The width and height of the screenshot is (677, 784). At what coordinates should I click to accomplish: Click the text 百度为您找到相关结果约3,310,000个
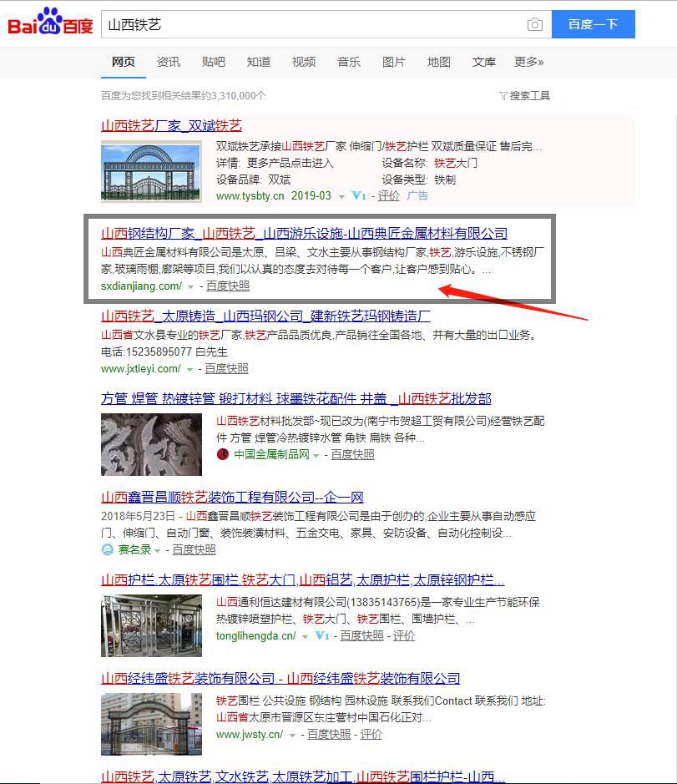pos(184,95)
